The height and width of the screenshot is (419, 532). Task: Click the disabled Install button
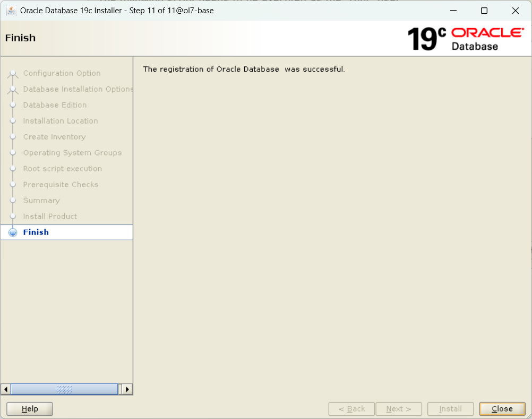[450, 409]
